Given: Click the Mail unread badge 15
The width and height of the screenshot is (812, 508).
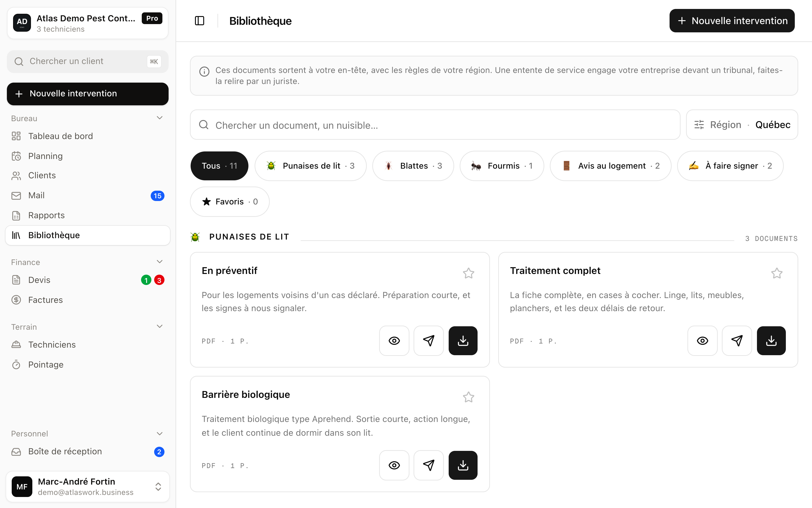Looking at the screenshot, I should click(158, 196).
